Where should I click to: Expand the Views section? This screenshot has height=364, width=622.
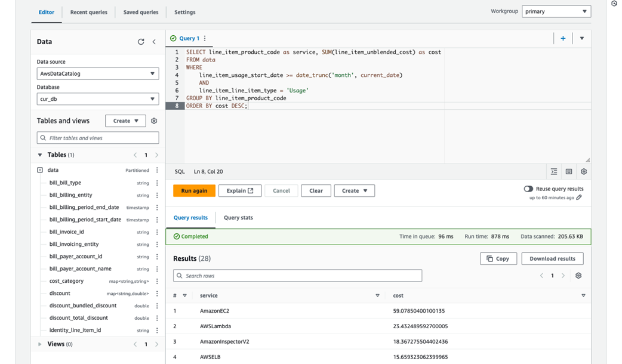39,344
